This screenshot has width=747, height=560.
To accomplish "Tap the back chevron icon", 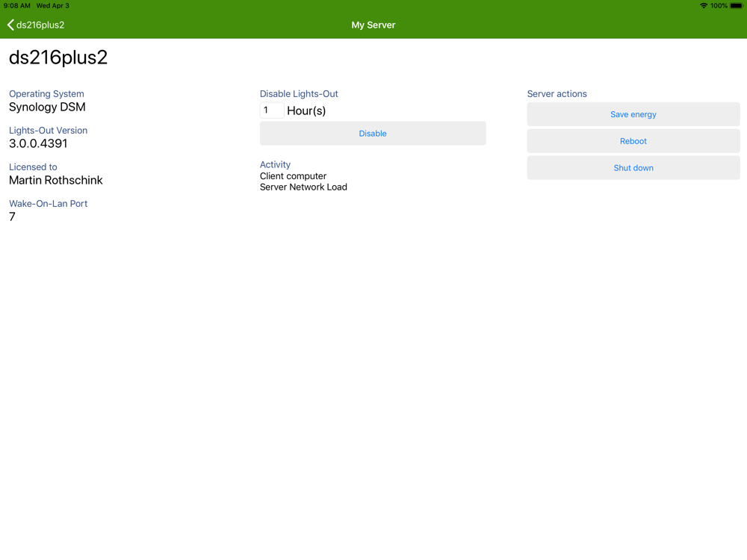I will 10,25.
